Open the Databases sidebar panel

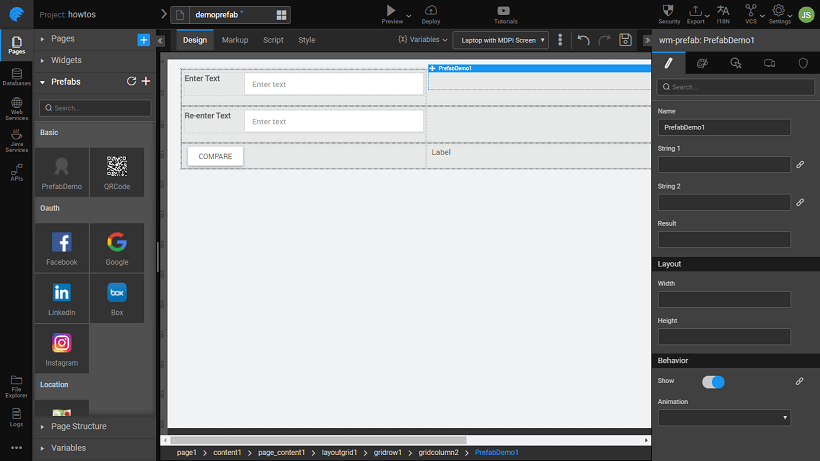[x=16, y=76]
